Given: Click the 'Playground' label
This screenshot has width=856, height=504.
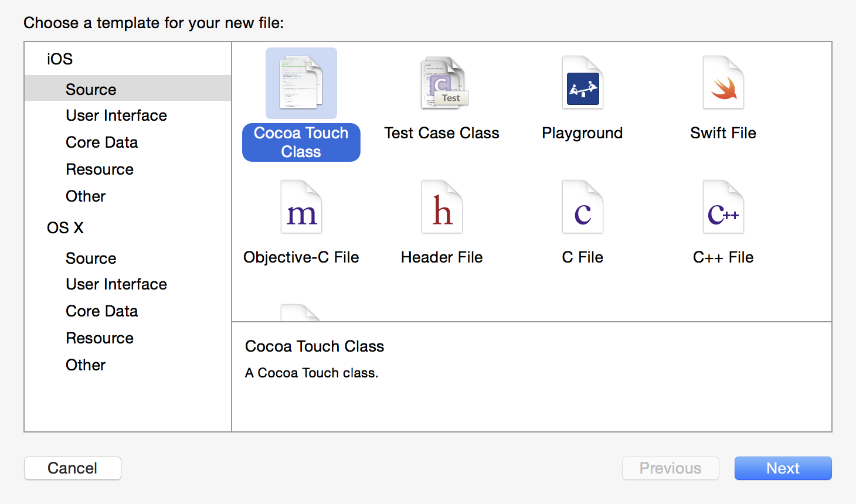Looking at the screenshot, I should point(582,134).
